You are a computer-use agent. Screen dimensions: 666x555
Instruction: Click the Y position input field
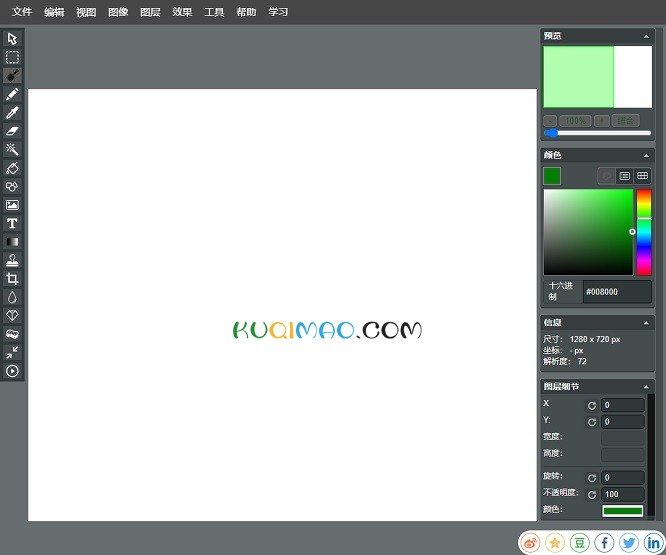tap(623, 422)
